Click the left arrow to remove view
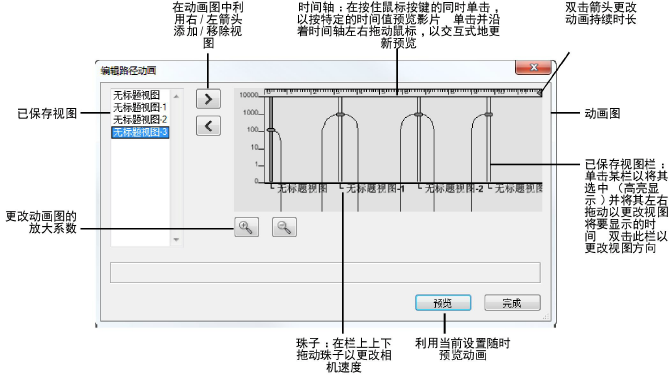The width and height of the screenshot is (669, 388). coord(208,126)
